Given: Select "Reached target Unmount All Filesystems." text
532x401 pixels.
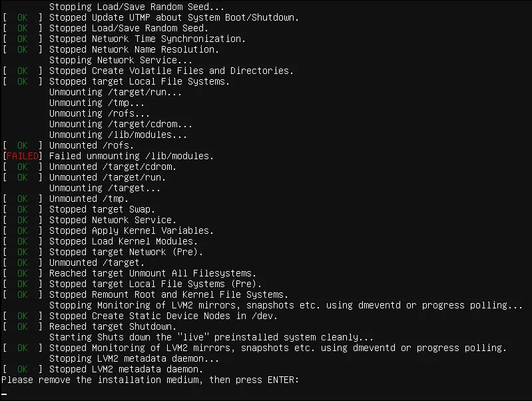Looking at the screenshot, I should pyautogui.click(x=152, y=273).
